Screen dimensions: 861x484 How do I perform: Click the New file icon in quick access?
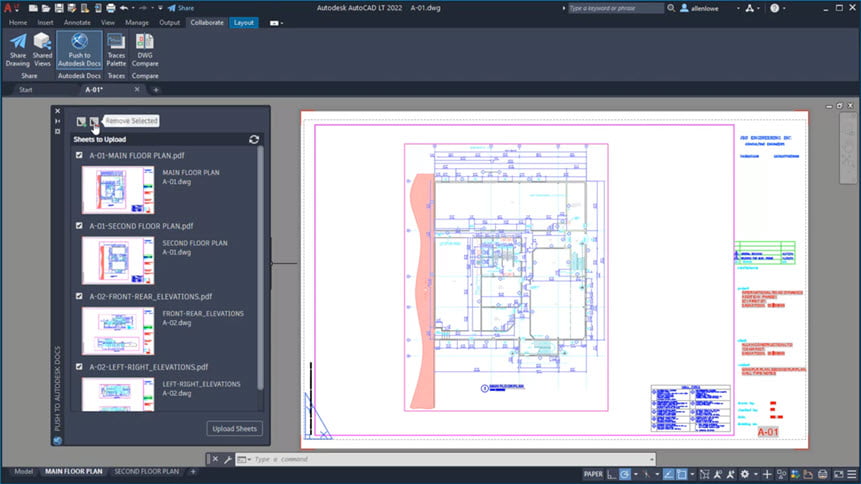(33, 8)
